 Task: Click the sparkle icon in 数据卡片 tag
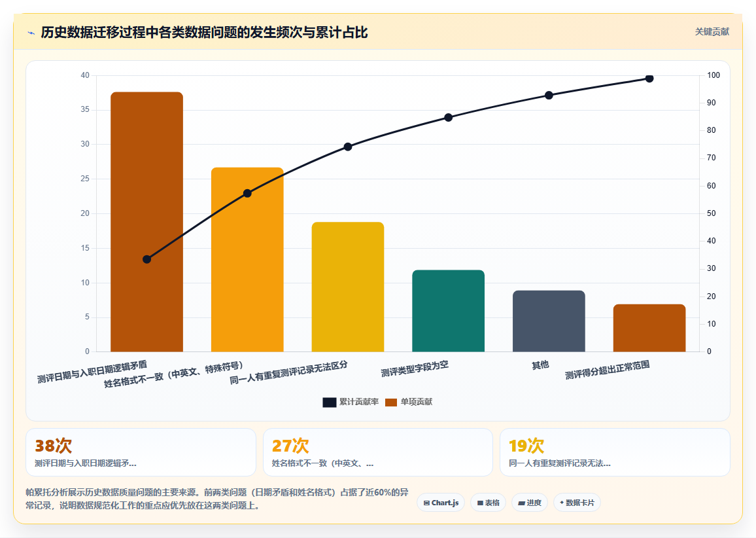562,502
